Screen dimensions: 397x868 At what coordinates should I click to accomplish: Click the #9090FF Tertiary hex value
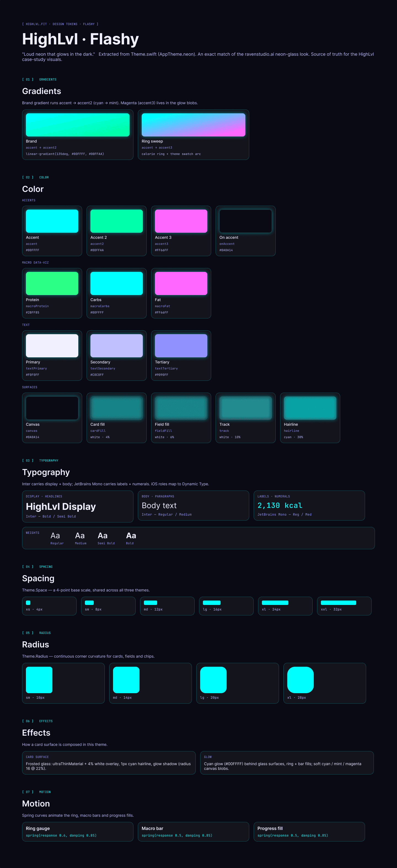[162, 375]
